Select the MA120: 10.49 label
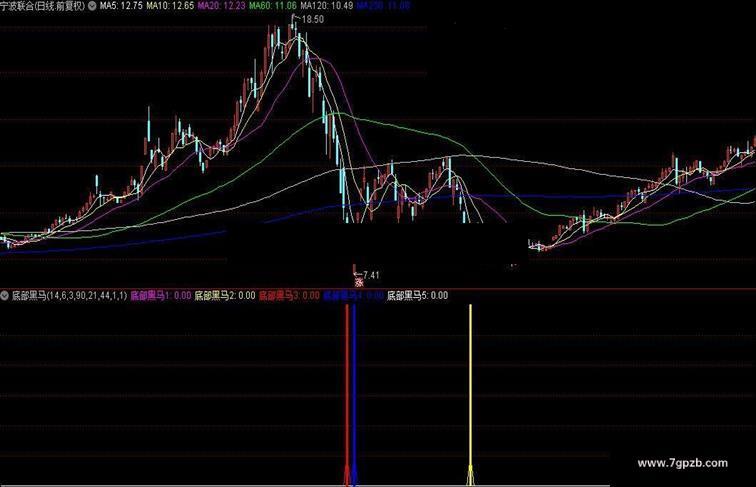The image size is (756, 487). click(x=326, y=6)
